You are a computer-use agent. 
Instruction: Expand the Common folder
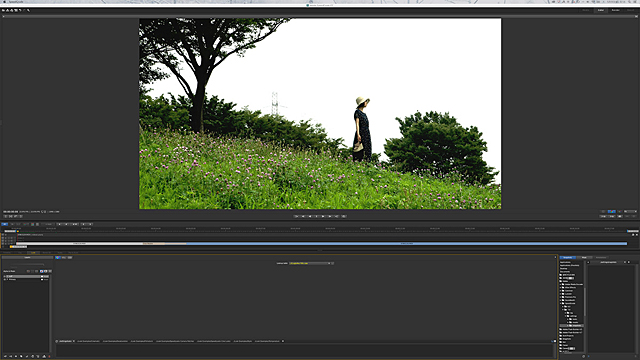tap(560, 291)
